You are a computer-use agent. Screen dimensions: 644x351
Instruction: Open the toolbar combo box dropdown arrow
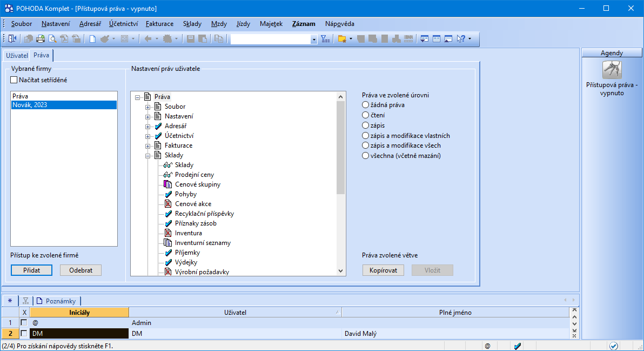click(x=314, y=39)
